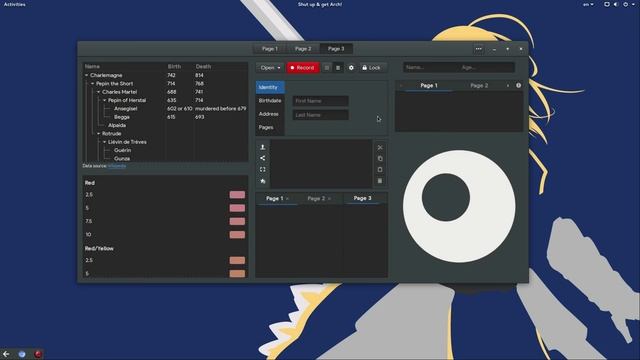Select the Identity sidebar item
The width and height of the screenshot is (640, 360).
270,87
